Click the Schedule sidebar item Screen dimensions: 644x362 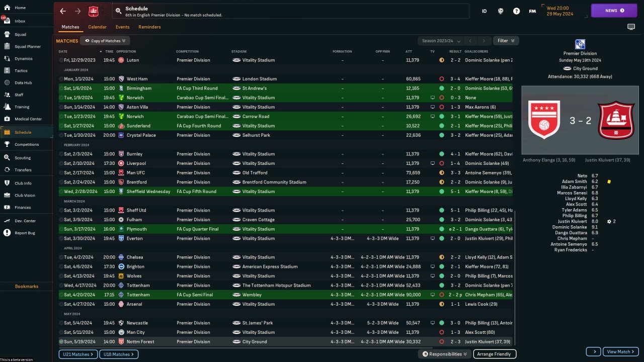27,132
